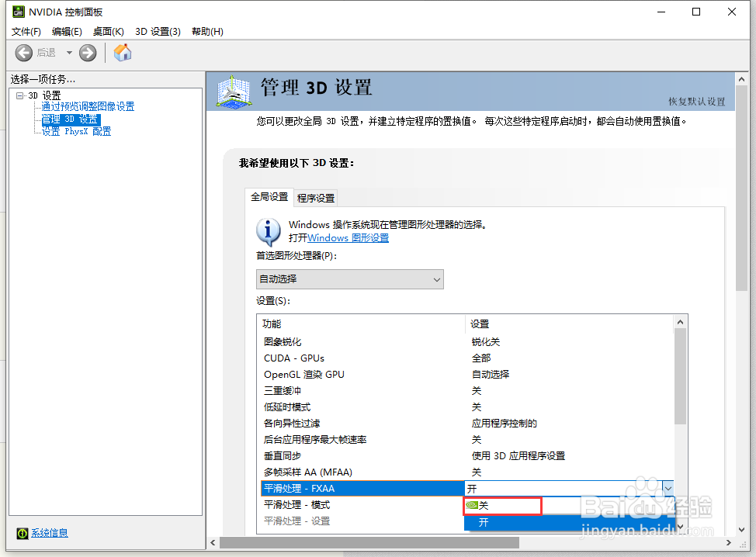
Task: Click horizontal scrollbar right arrow
Action: tap(729, 543)
